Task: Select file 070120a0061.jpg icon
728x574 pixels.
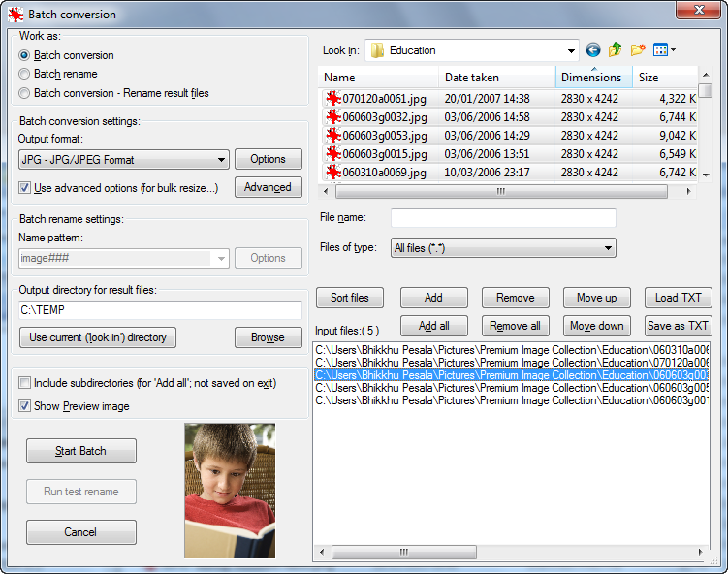Action: [333, 98]
